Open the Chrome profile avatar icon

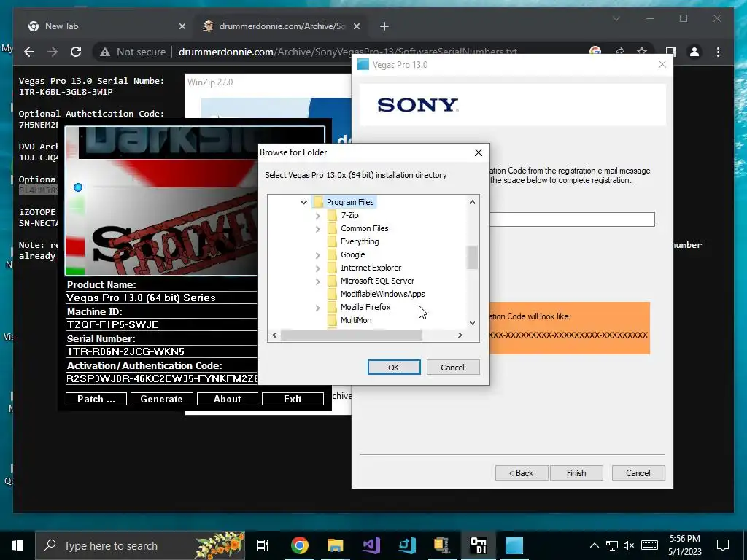[x=694, y=52]
